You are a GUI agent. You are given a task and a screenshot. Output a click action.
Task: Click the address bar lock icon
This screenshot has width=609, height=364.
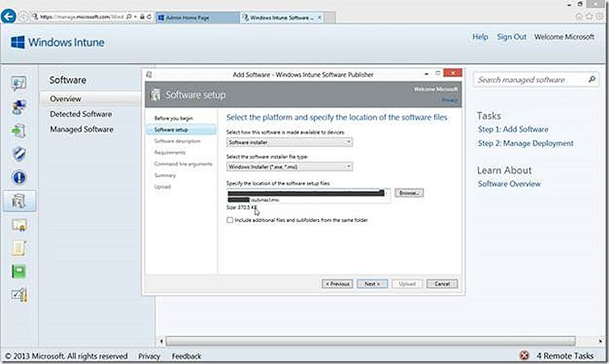(143, 17)
